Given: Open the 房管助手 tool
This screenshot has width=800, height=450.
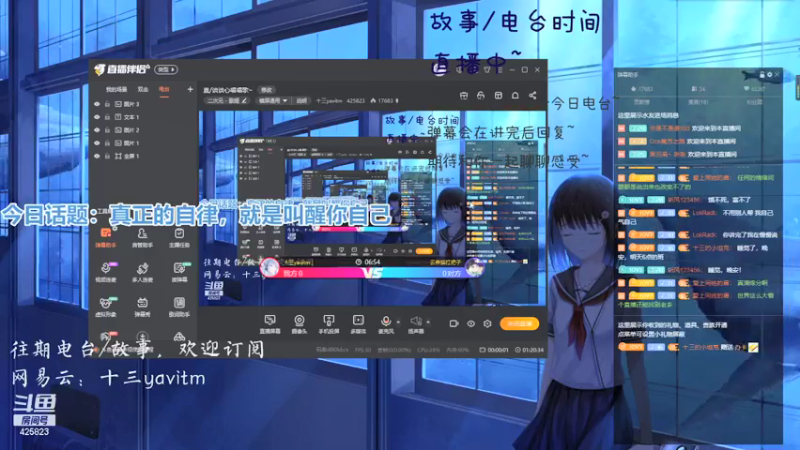Looking at the screenshot, I should tap(142, 238).
